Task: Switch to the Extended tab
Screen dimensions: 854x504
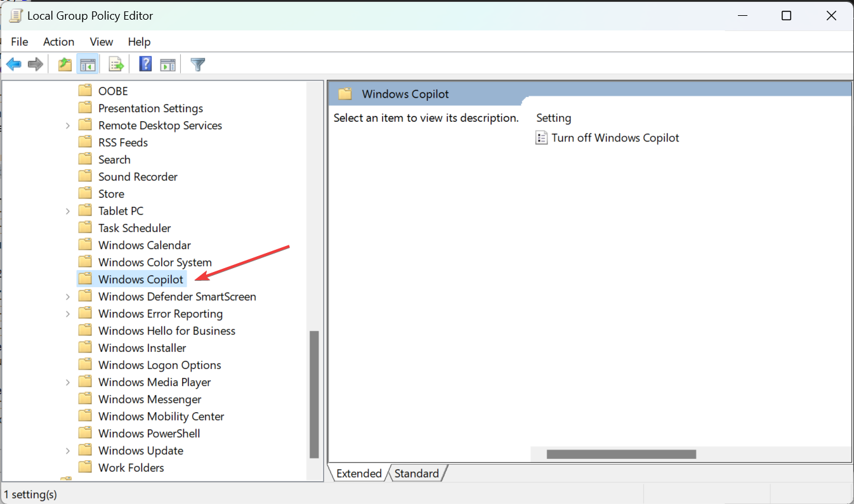Action: point(359,473)
